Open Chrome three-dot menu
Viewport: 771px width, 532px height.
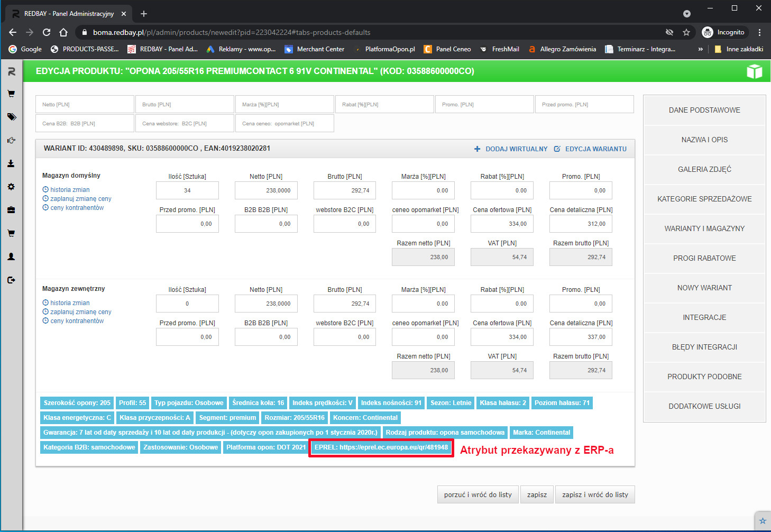(x=759, y=32)
